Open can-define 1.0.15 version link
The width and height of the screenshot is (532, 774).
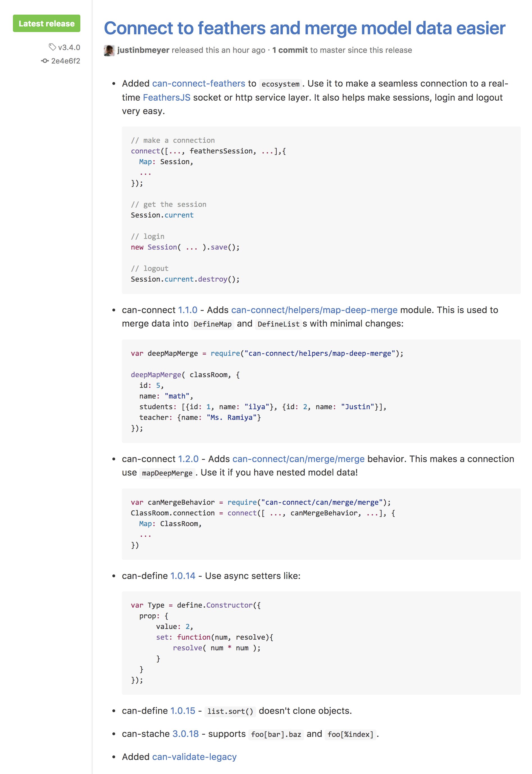pyautogui.click(x=183, y=711)
